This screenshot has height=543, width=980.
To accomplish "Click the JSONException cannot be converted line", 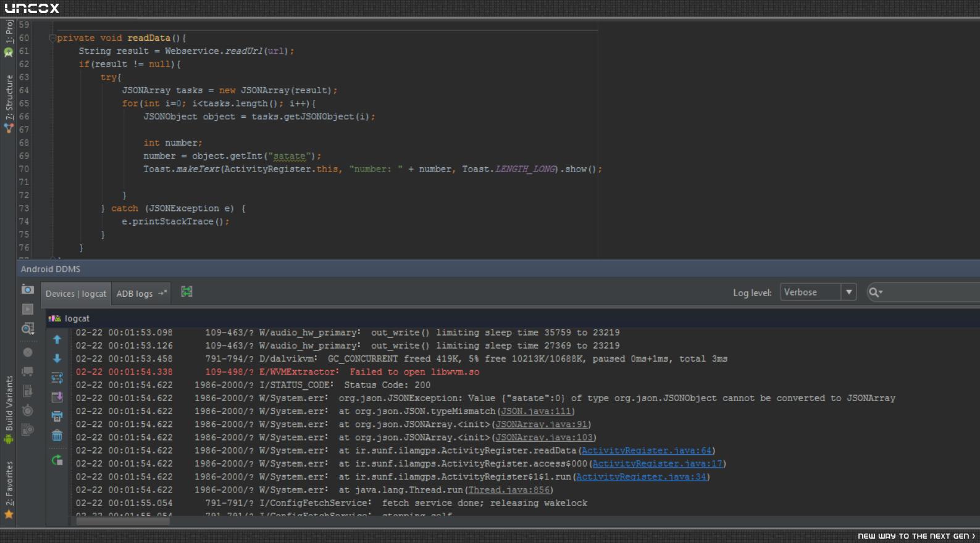I will pyautogui.click(x=485, y=398).
